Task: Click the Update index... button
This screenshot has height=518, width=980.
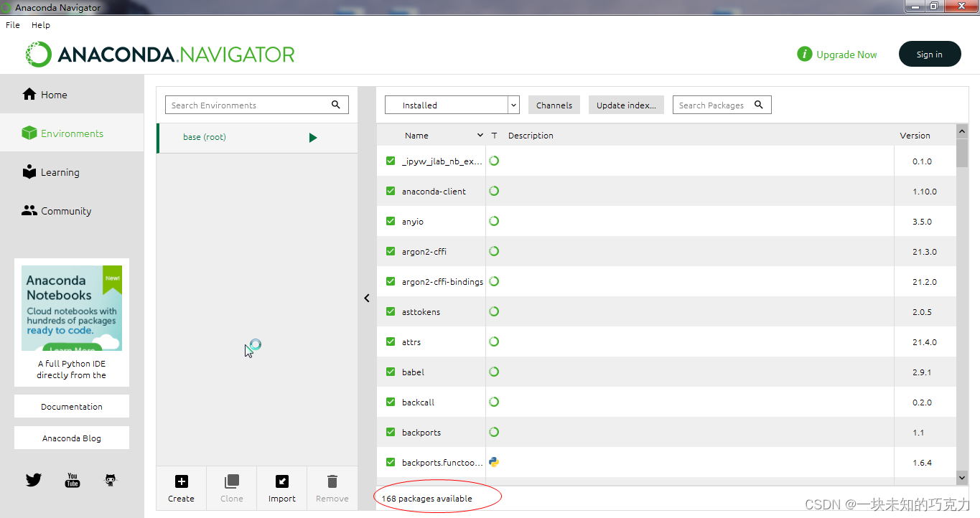Action: (627, 105)
